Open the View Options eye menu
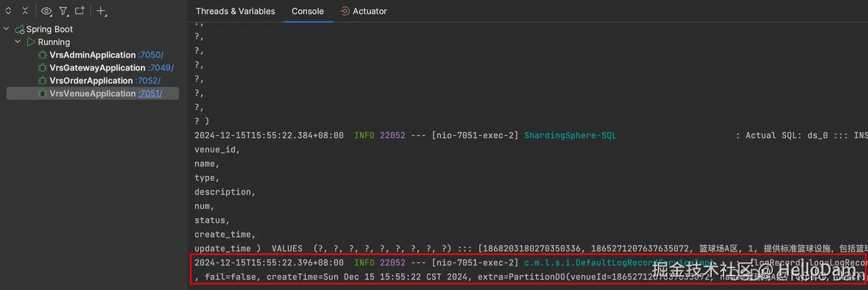Image resolution: width=868 pixels, height=290 pixels. click(47, 11)
